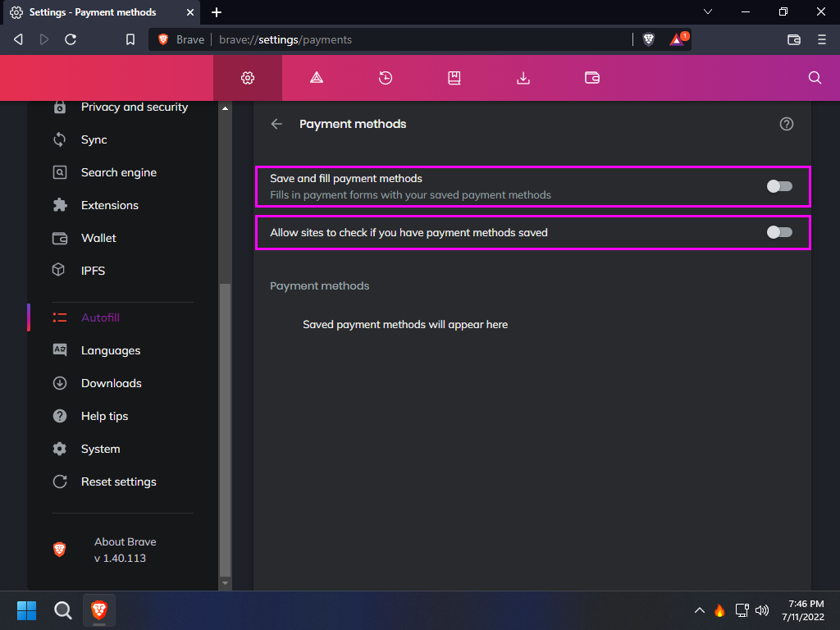Go back from Payment methods page
840x630 pixels.
click(x=276, y=124)
